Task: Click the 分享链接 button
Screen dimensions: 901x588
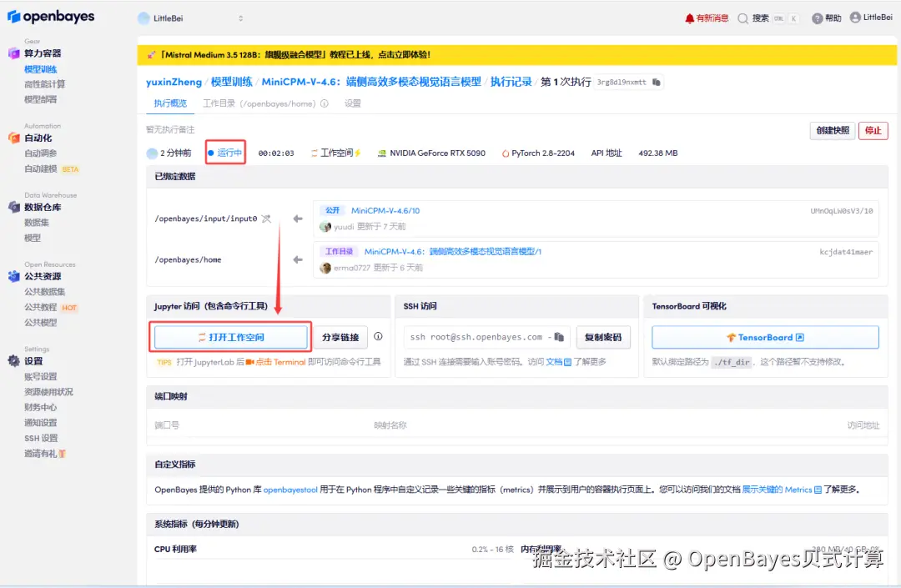Action: pyautogui.click(x=340, y=337)
